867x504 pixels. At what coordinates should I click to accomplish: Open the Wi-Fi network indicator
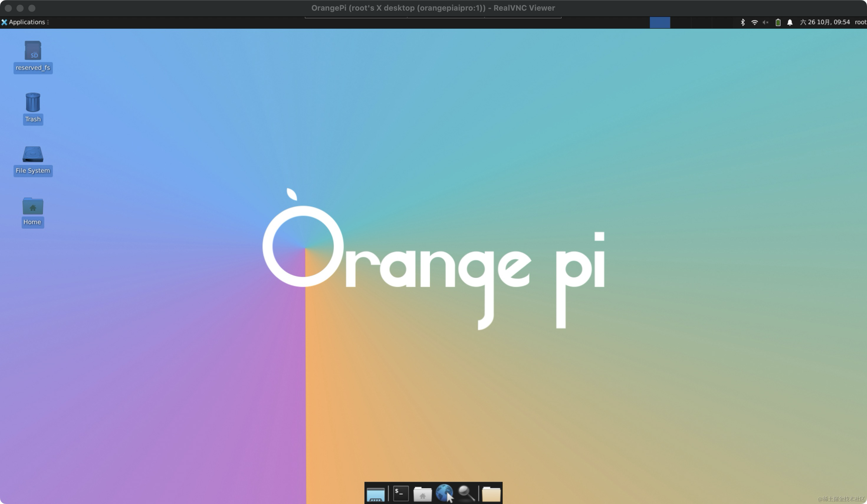754,22
